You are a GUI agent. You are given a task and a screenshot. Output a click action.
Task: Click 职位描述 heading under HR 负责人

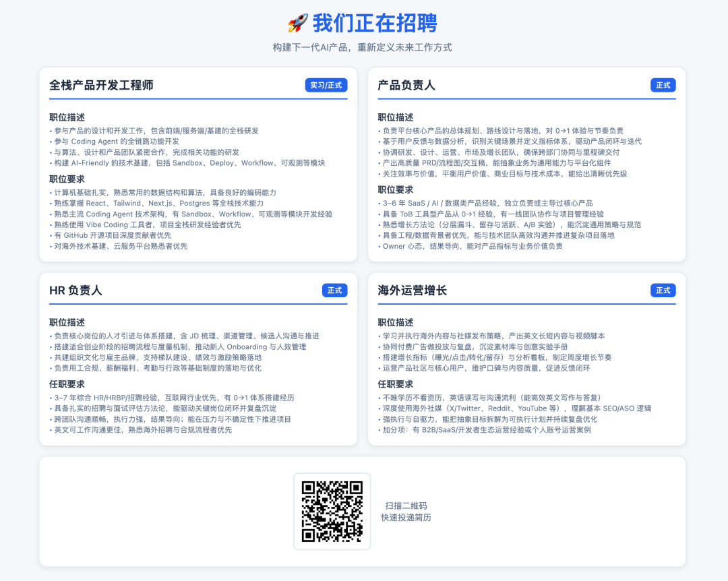67,322
